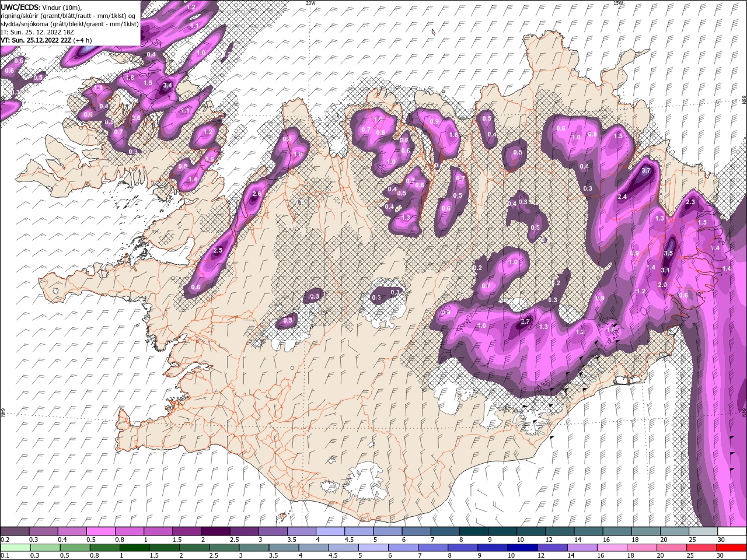Click lower legend swatch labeled 12 (purple)
The image size is (747, 560).
point(553,548)
